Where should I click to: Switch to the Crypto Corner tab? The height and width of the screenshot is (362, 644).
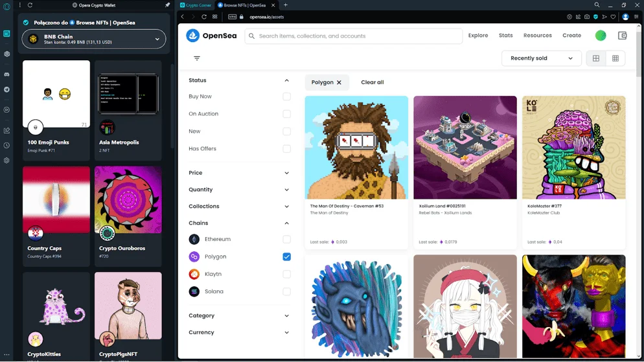(196, 5)
